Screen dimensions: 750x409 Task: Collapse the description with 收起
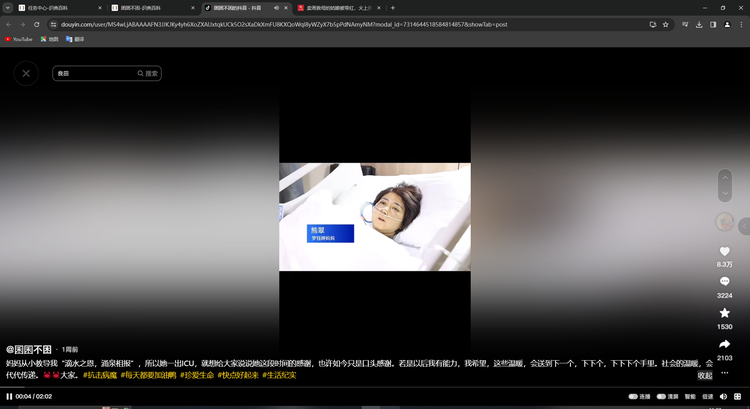[x=705, y=376]
